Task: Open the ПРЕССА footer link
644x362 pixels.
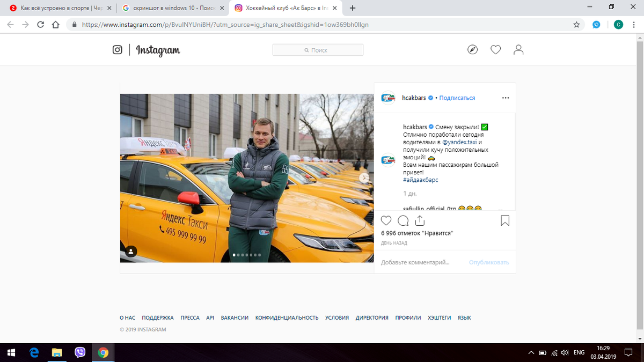Action: pos(190,317)
